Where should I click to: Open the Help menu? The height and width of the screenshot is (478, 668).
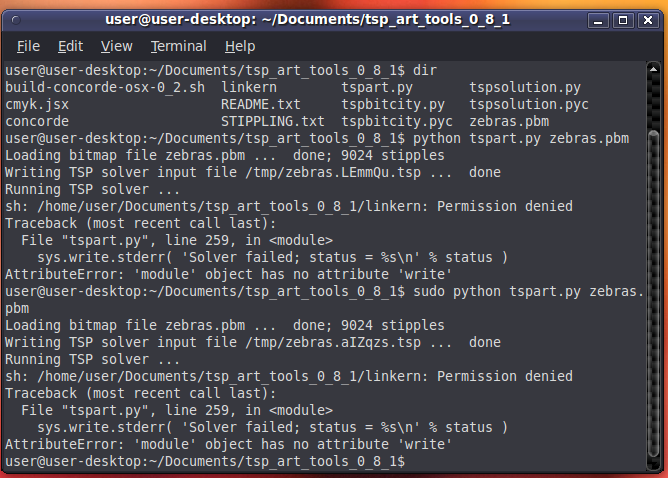240,46
